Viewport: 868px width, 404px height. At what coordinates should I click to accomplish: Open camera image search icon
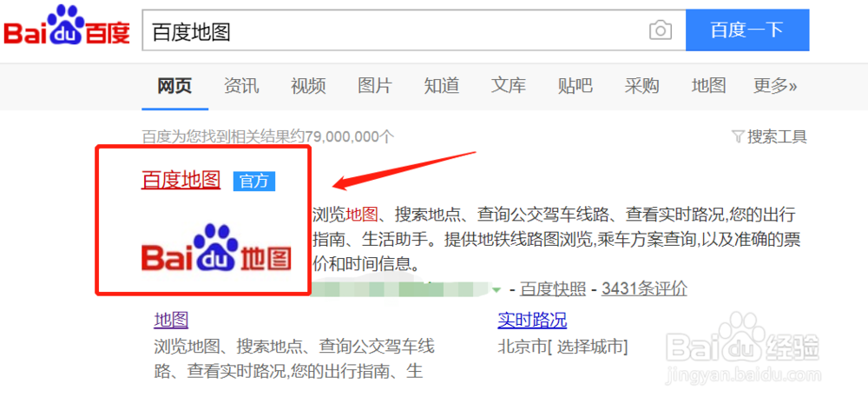point(660,30)
